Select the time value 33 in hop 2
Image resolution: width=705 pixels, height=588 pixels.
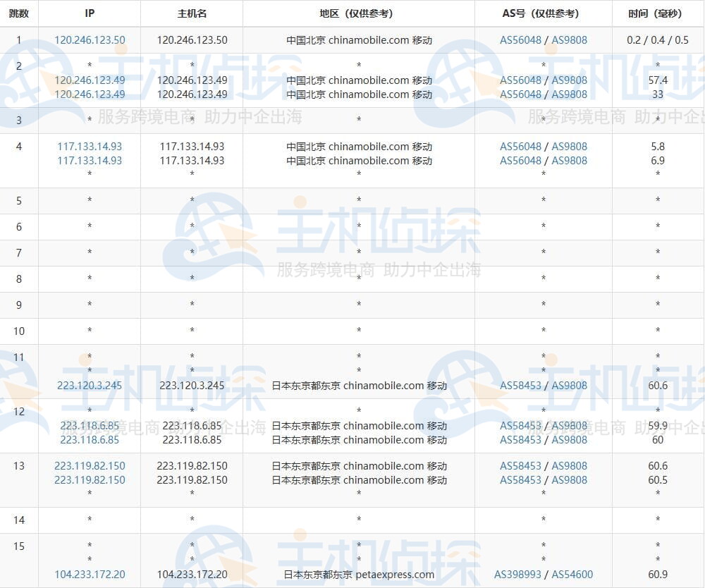tap(658, 94)
